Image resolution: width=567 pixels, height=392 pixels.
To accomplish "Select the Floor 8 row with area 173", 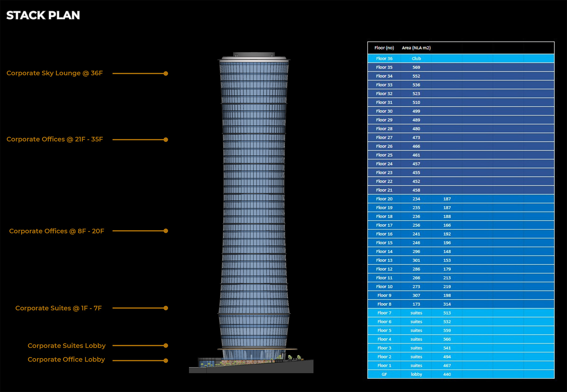I will coord(416,304).
